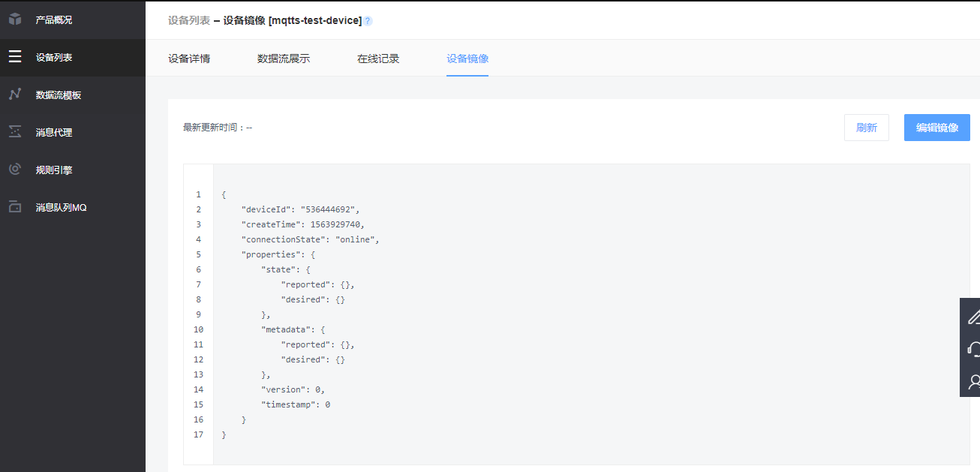Open the 在线记录 tab
The height and width of the screenshot is (472, 980).
(378, 59)
